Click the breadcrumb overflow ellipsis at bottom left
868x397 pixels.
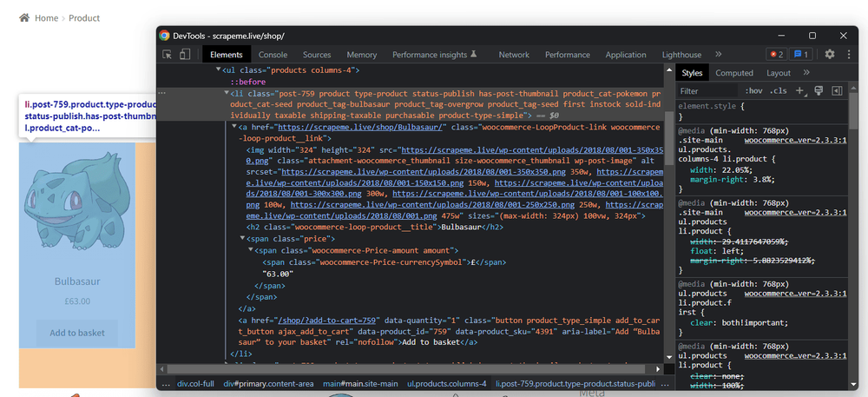(x=166, y=383)
